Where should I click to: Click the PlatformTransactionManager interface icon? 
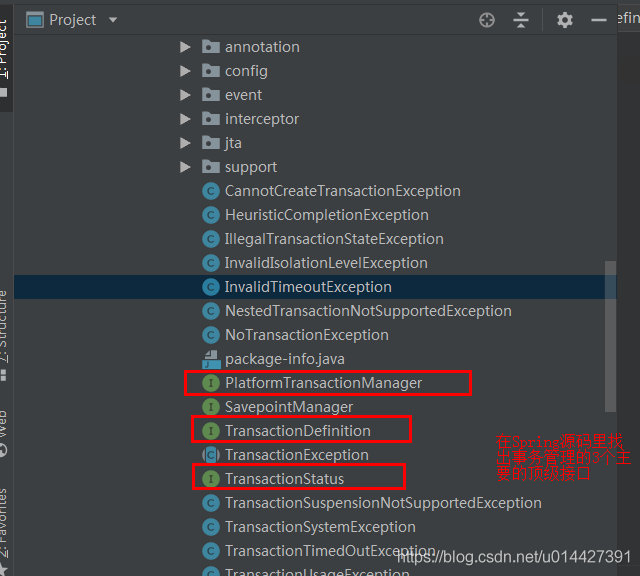210,383
